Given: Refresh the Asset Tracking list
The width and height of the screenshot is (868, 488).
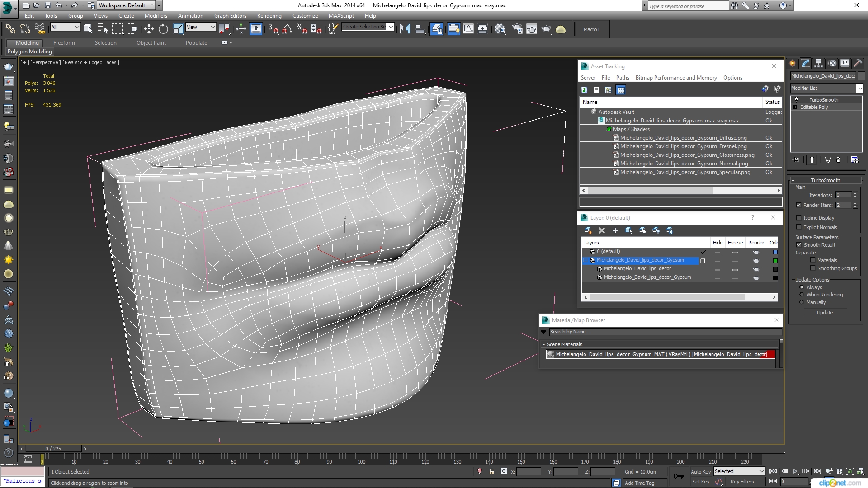Looking at the screenshot, I should [x=584, y=90].
